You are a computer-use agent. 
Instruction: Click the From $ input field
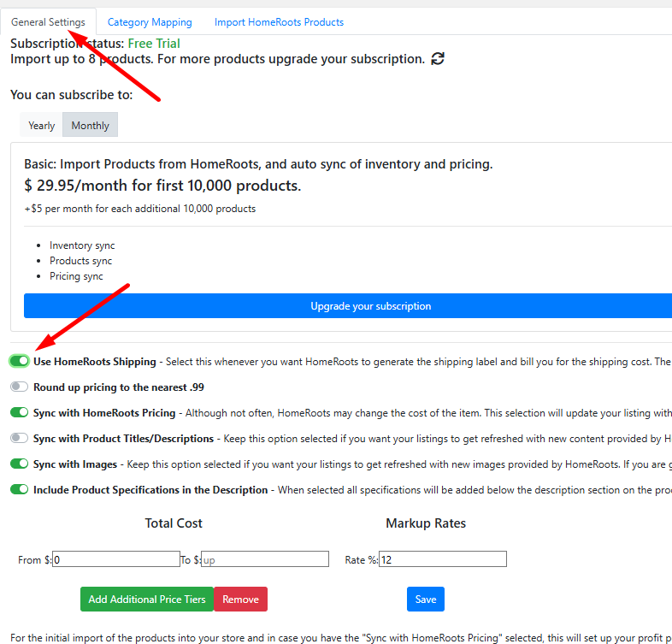[116, 559]
